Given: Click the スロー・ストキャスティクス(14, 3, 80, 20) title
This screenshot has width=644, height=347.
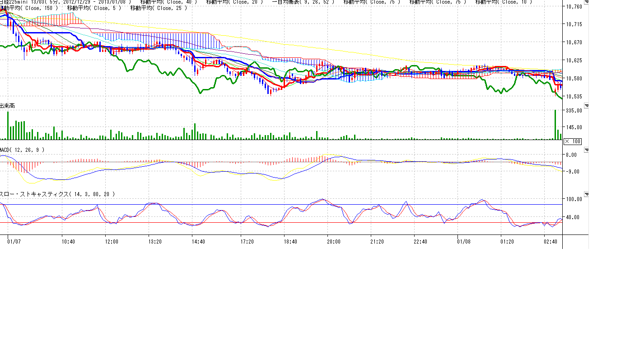Looking at the screenshot, I should tap(57, 194).
